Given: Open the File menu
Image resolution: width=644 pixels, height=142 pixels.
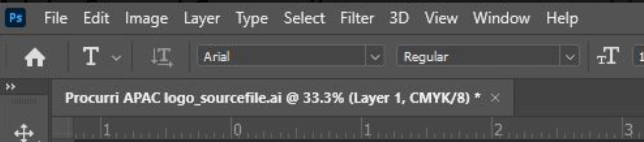Looking at the screenshot, I should (x=56, y=18).
